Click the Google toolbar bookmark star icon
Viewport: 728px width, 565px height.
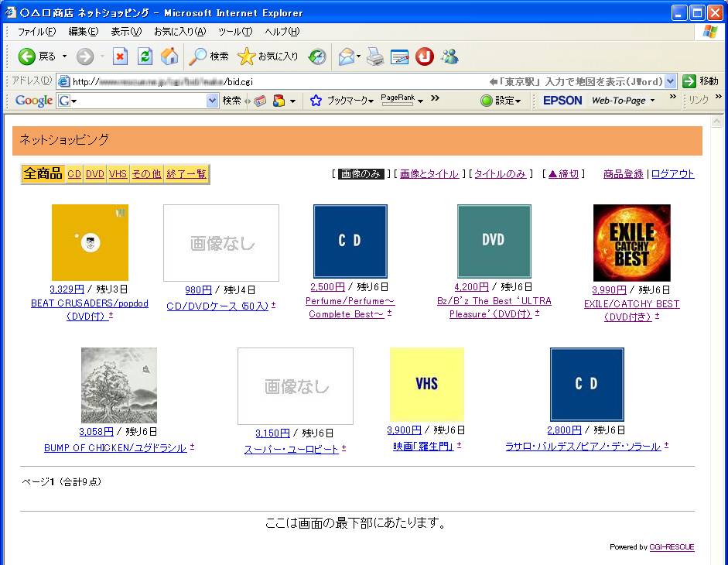click(x=316, y=101)
